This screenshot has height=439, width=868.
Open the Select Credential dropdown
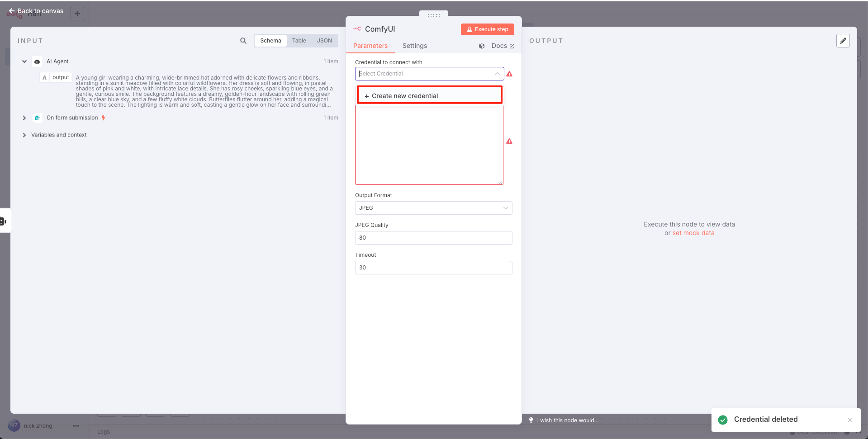pyautogui.click(x=429, y=74)
